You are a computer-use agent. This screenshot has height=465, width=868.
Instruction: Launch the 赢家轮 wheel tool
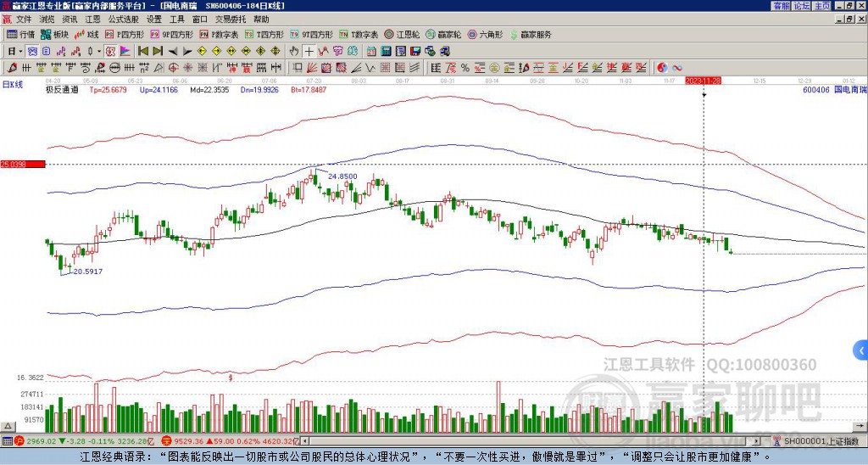pos(443,34)
